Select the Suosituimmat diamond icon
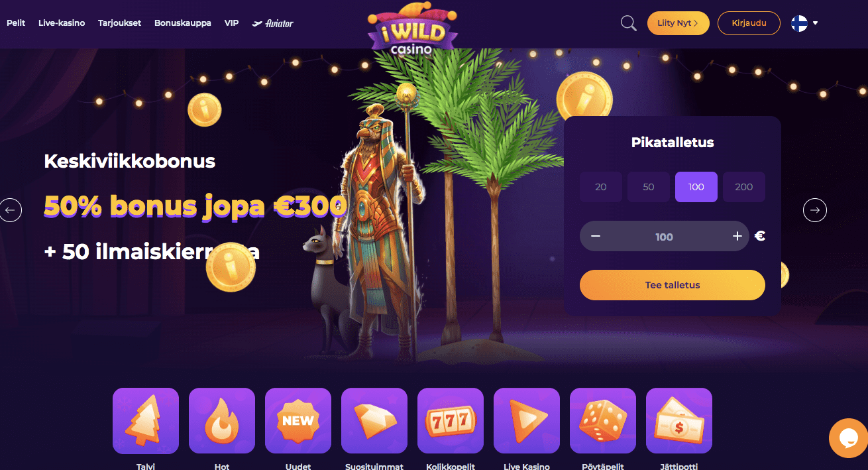This screenshot has width=868, height=470. click(x=374, y=421)
